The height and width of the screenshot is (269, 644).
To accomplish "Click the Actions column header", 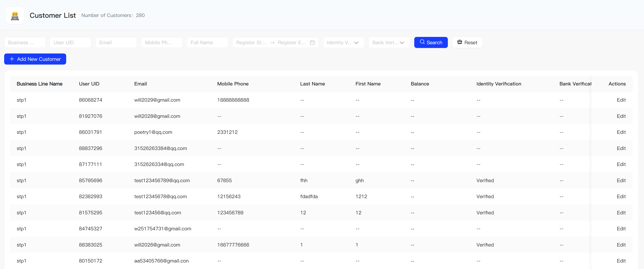I will click(x=617, y=84).
